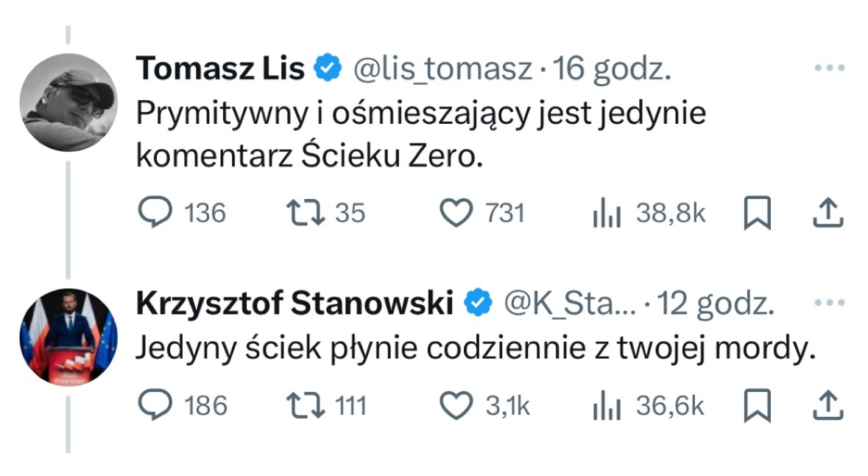Screen dimensions: 868x476
Task: Open Tomasz Lis's profile picture
Action: coord(68,102)
